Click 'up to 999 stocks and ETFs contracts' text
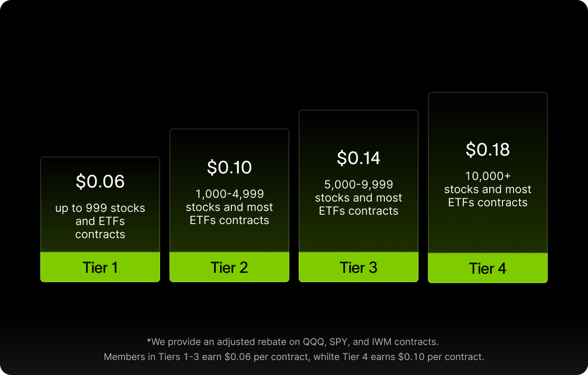The image size is (588, 375). pyautogui.click(x=100, y=221)
